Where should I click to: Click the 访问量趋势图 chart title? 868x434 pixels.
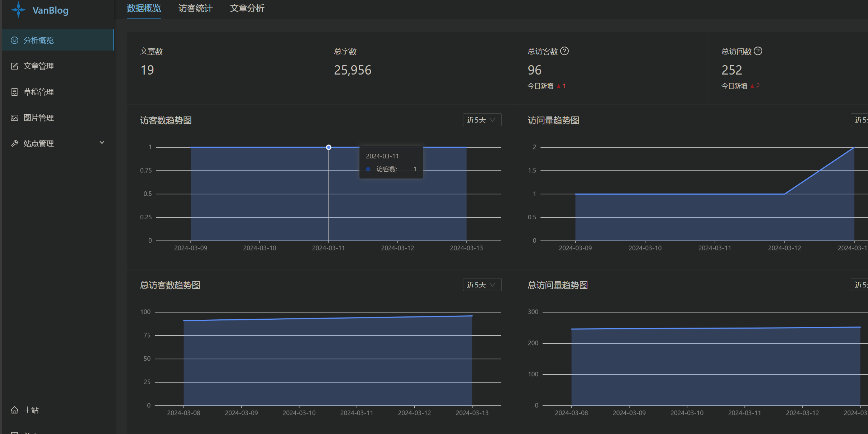click(x=554, y=120)
